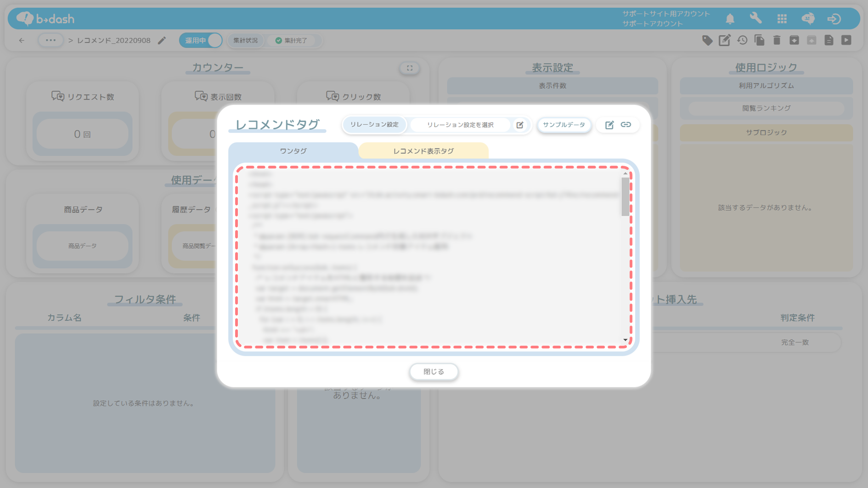Click the 利用アルゴリズム header
Viewport: 868px width, 488px height.
[x=766, y=86]
